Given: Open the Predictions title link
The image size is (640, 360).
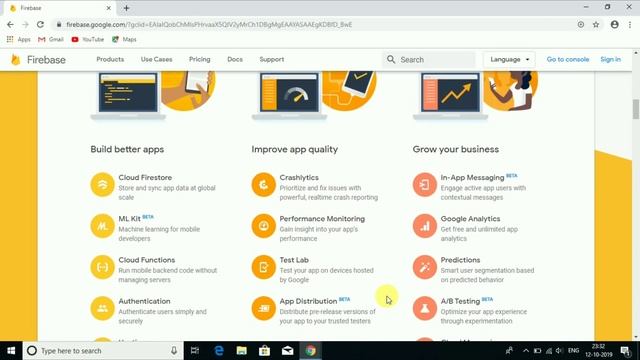Looking at the screenshot, I should click(x=460, y=260).
